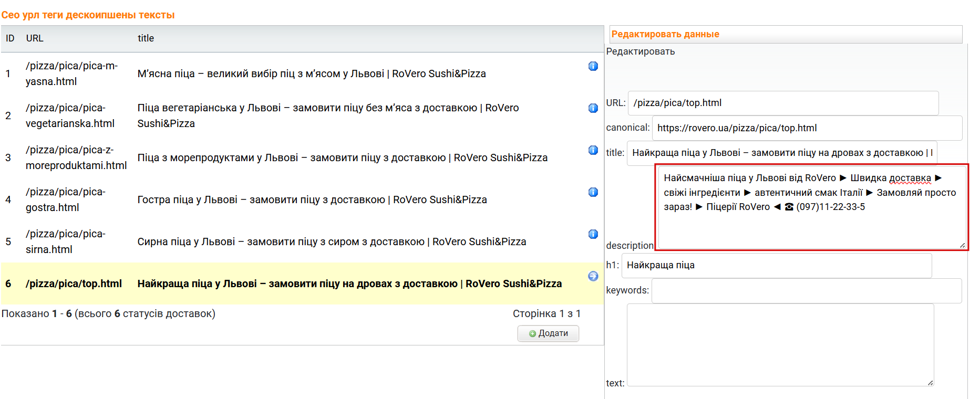Image resolution: width=980 pixels, height=399 pixels.
Task: Click arrow icon on highlighted top.html row
Action: point(593,276)
